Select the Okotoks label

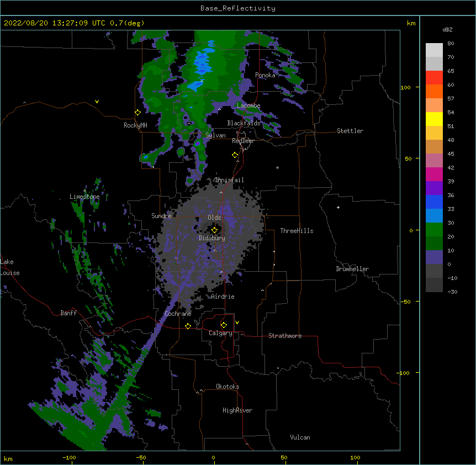(228, 387)
